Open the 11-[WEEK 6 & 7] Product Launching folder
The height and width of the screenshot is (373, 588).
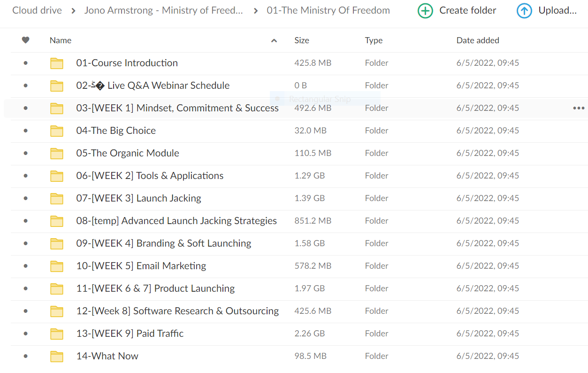[57, 288]
